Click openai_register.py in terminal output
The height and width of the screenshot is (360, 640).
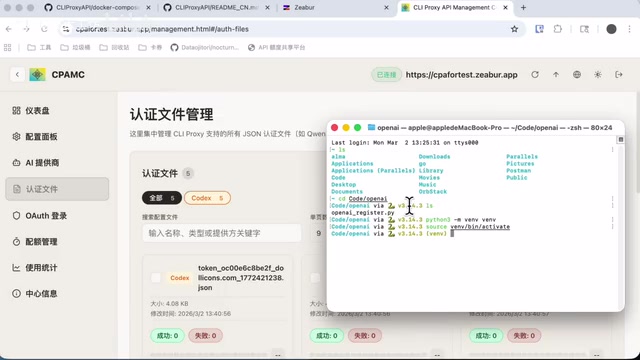tap(363, 213)
